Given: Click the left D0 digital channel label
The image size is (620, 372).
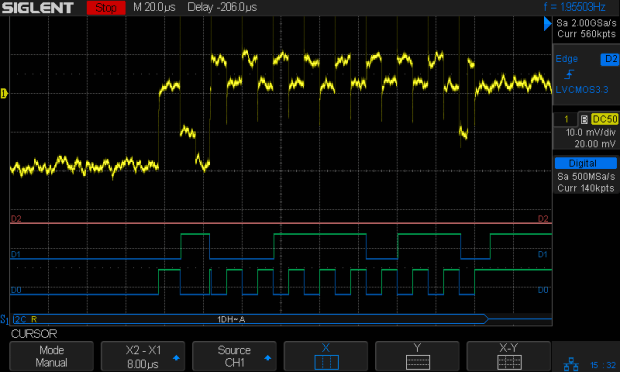Looking at the screenshot, I should point(16,290).
